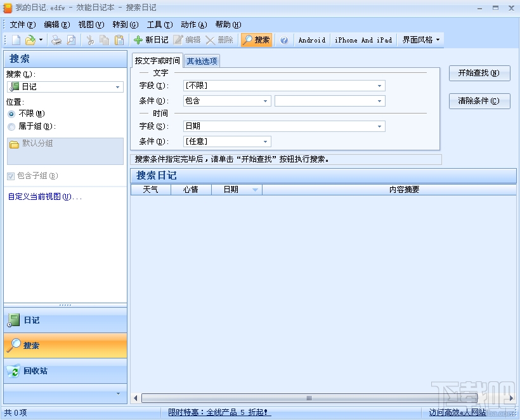Click the iPhone And iPad toolbar icon
Image resolution: width=520 pixels, height=420 pixels.
(x=363, y=39)
